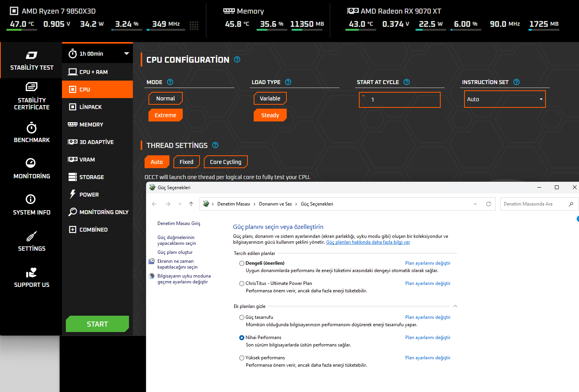This screenshot has height=392, width=579.
Task: Go back in Güç Seçenekleri window
Action: (154, 204)
